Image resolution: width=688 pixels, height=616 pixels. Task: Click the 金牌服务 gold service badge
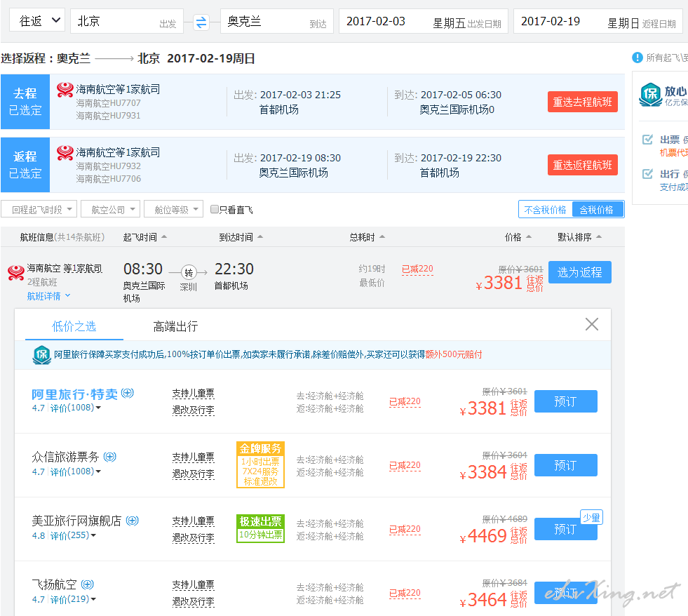pyautogui.click(x=260, y=464)
